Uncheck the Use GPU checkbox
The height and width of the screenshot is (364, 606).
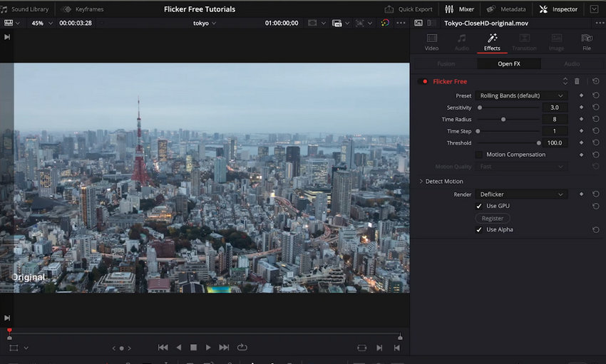point(479,206)
